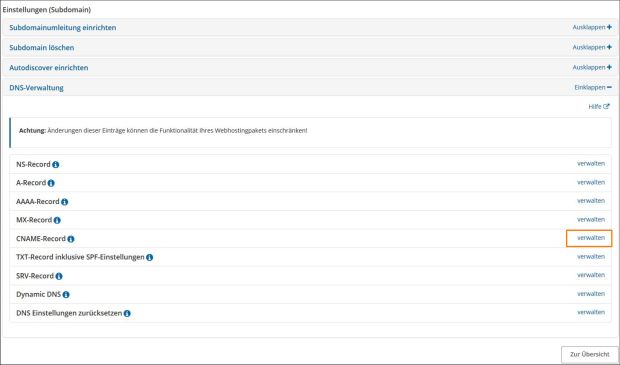Image resolution: width=620 pixels, height=365 pixels.
Task: Click info icon next to AAAA-Record
Action: 64,202
